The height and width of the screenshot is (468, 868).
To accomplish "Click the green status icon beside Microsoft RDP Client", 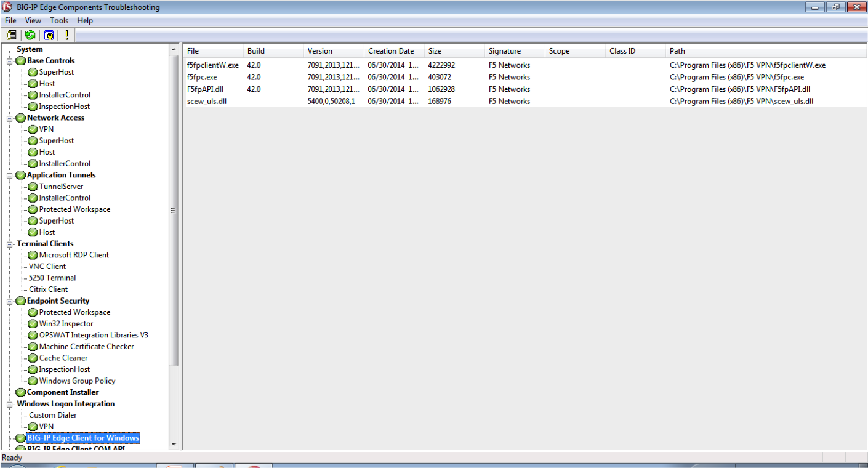I will tap(33, 255).
